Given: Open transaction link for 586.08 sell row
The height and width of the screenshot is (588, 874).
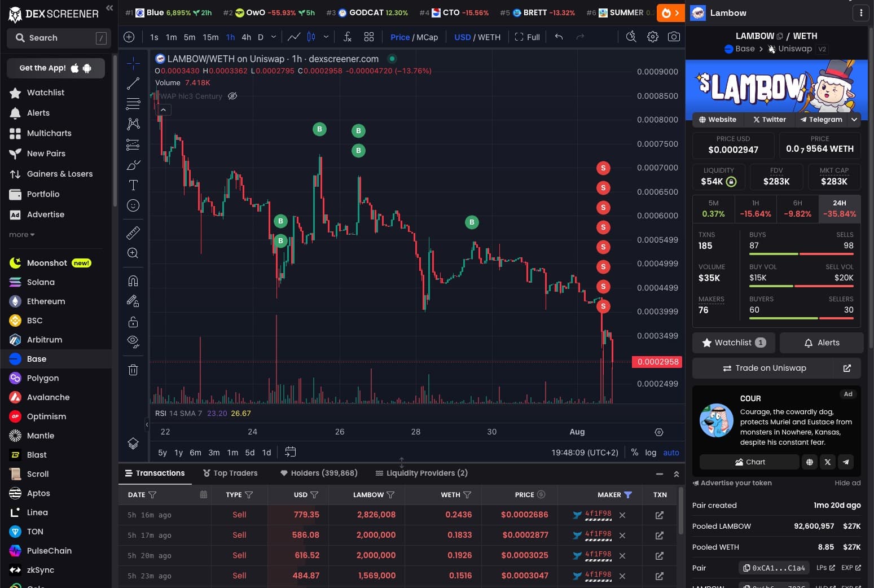Looking at the screenshot, I should (x=659, y=536).
